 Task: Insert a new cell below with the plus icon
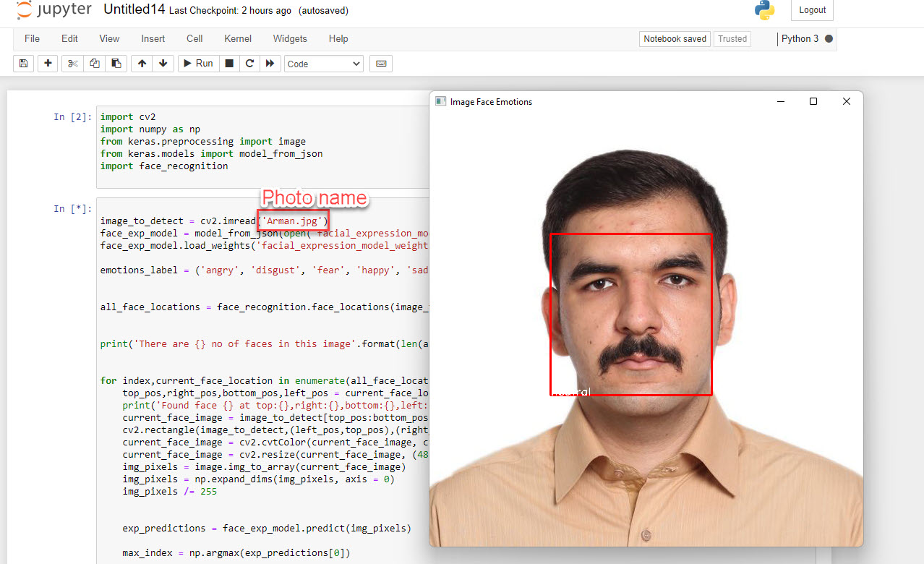(x=47, y=63)
